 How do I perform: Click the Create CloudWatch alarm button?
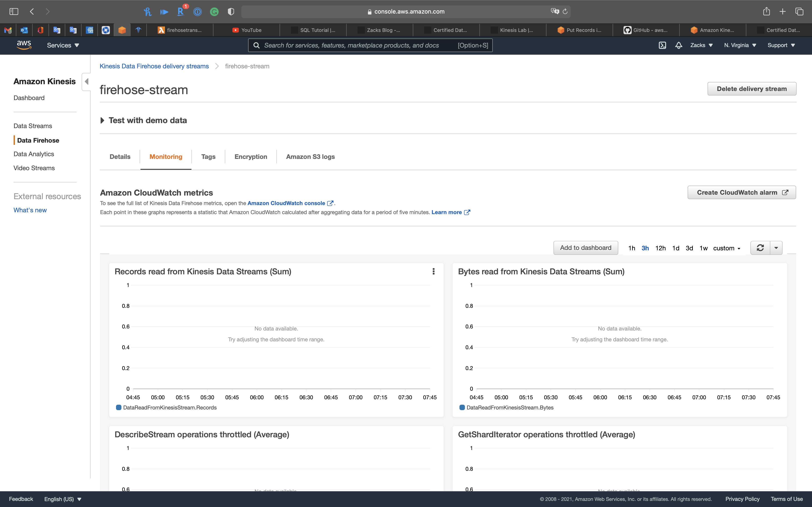pos(742,192)
